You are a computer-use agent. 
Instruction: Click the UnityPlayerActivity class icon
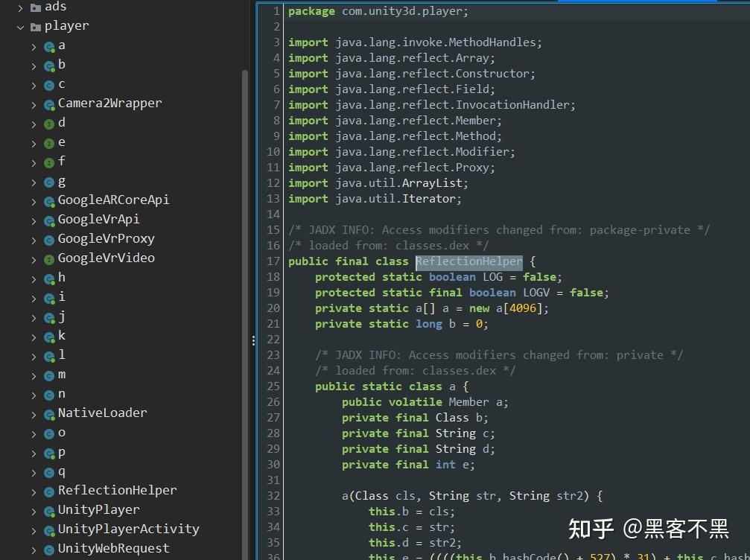point(48,529)
